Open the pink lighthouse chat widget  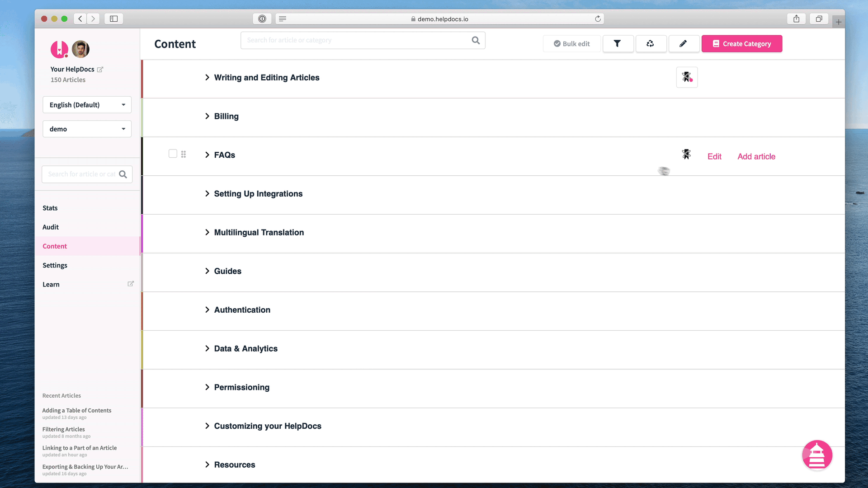pos(817,455)
